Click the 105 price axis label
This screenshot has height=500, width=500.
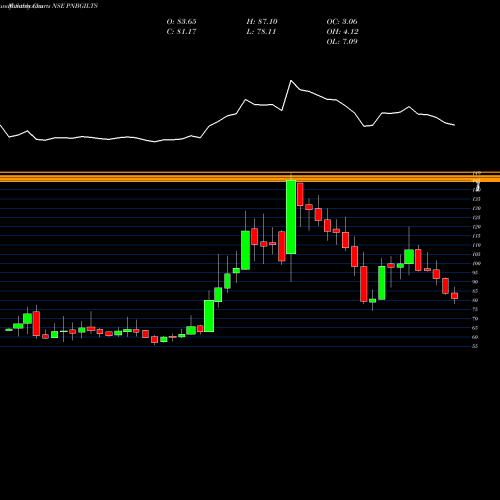pyautogui.click(x=476, y=254)
